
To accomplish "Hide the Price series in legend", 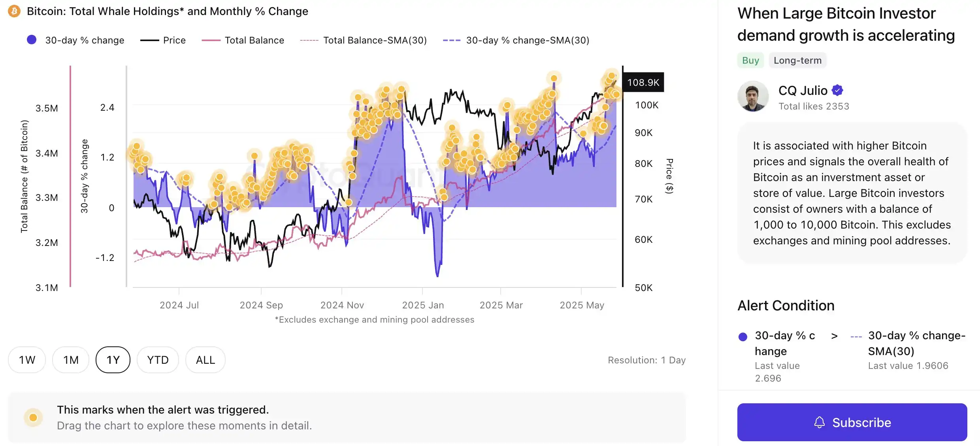I will (x=163, y=40).
